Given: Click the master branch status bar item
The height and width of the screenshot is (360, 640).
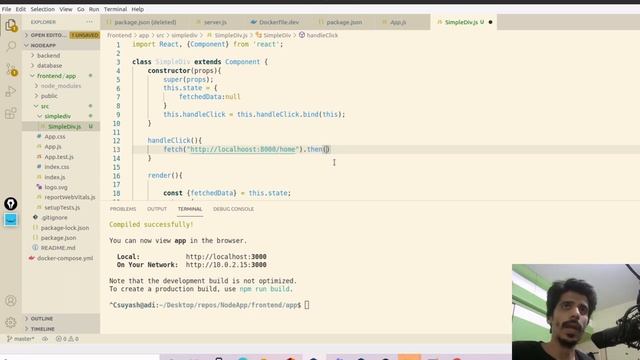Looking at the screenshot, I should [20, 339].
